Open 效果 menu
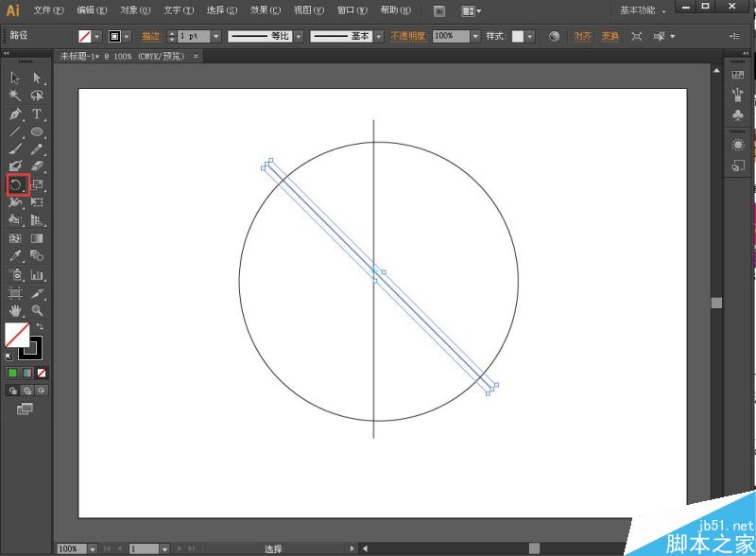The height and width of the screenshot is (556, 756). (266, 9)
